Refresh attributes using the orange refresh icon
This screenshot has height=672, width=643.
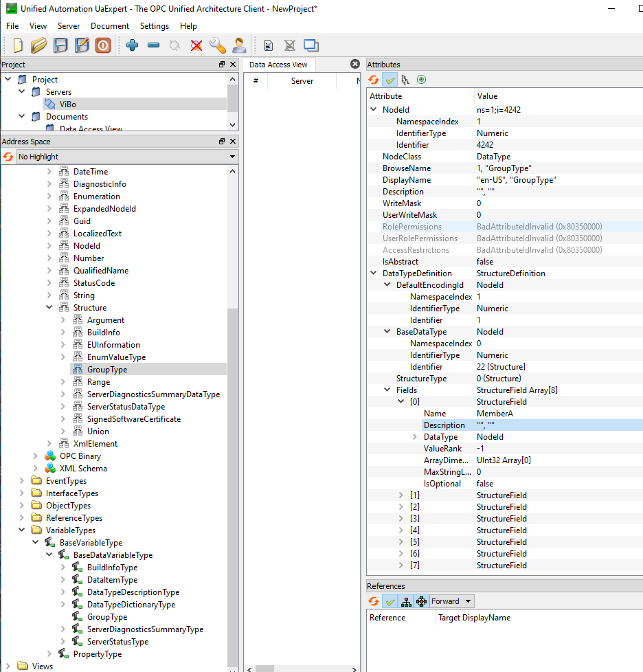coord(373,79)
